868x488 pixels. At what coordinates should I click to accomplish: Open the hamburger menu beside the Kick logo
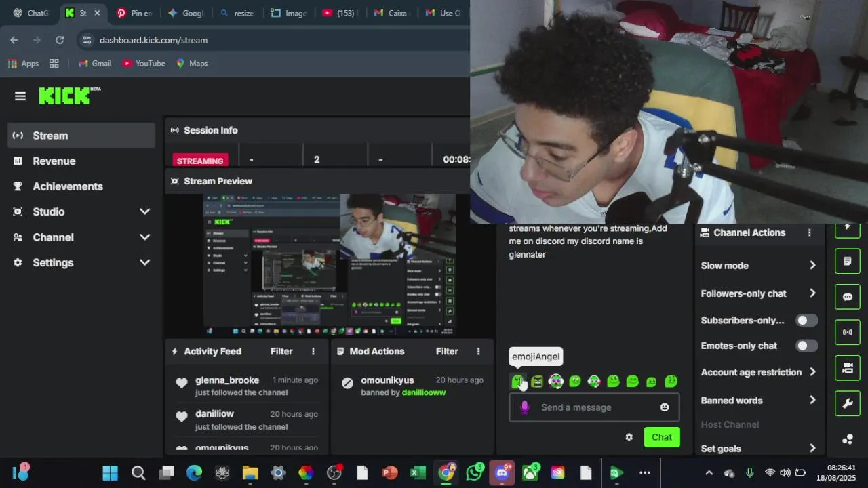click(20, 96)
